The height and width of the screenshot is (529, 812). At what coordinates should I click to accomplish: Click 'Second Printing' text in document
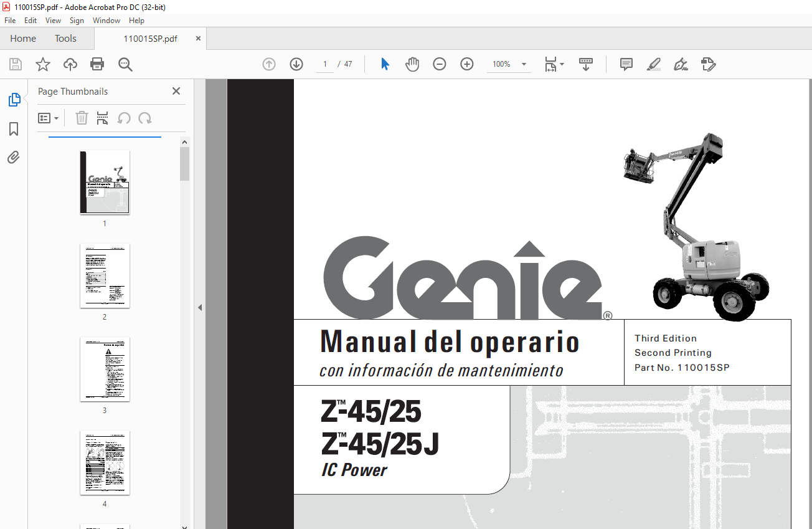(x=673, y=353)
